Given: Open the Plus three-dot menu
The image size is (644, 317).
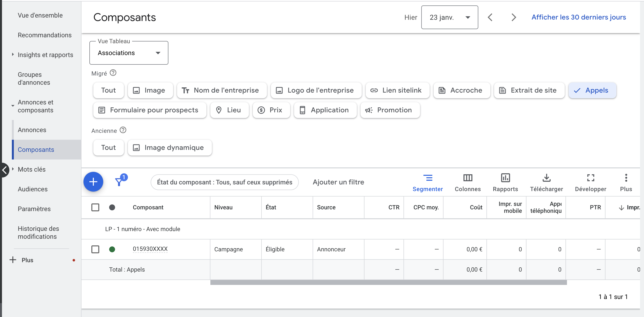Looking at the screenshot, I should (x=626, y=178).
